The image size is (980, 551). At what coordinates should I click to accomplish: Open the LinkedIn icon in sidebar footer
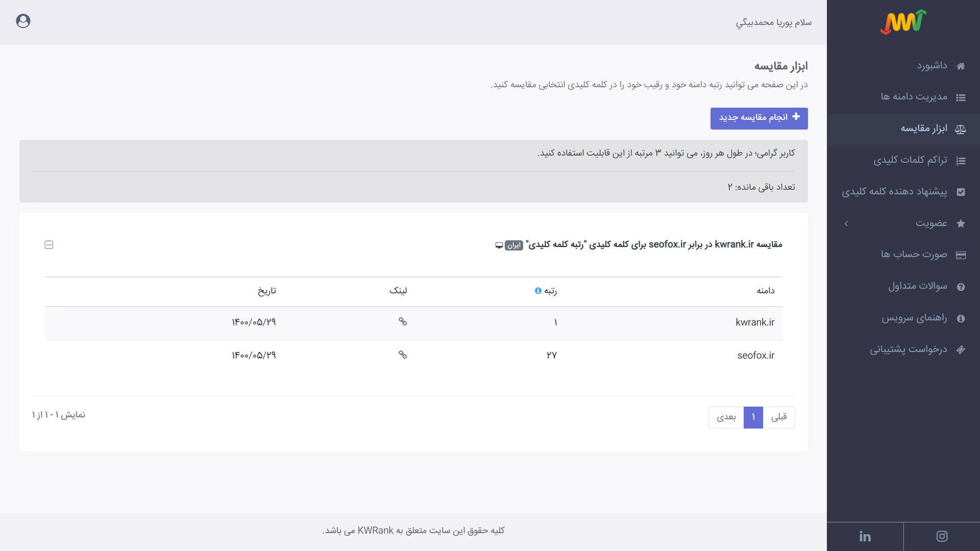pyautogui.click(x=865, y=536)
